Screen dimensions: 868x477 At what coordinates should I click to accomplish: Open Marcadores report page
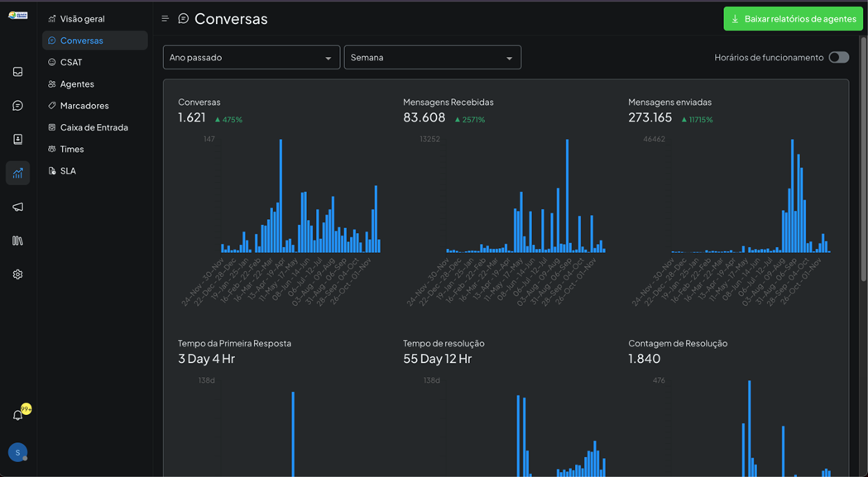(x=84, y=106)
